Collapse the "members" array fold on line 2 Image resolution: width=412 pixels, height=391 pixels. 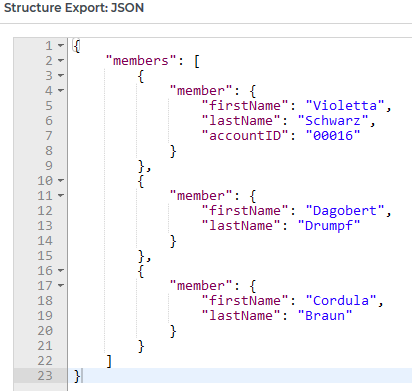coord(61,60)
